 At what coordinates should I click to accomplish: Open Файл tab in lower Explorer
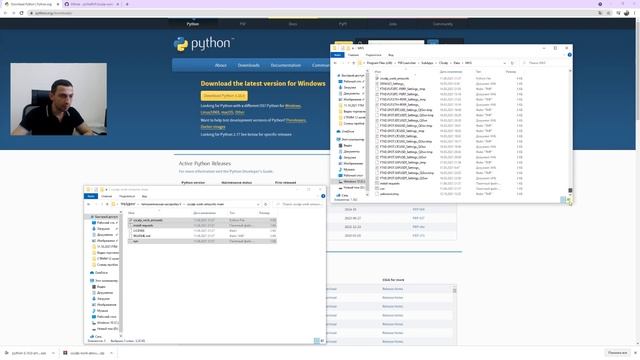tap(91, 196)
